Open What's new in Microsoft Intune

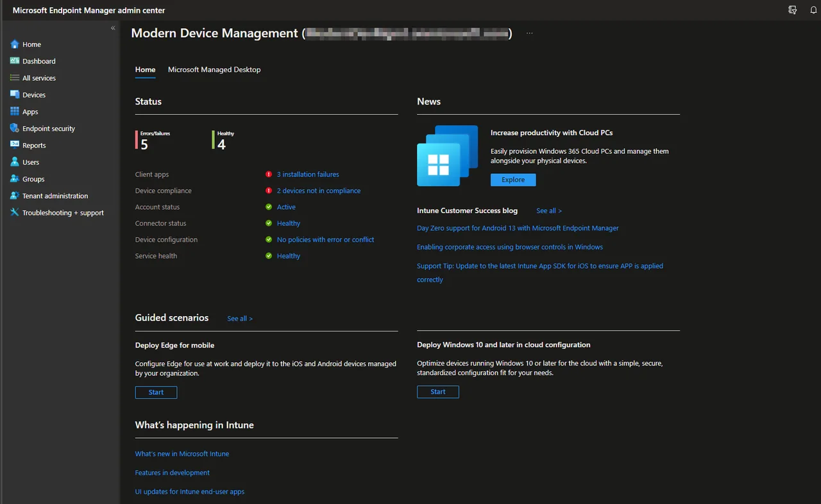[x=182, y=454]
